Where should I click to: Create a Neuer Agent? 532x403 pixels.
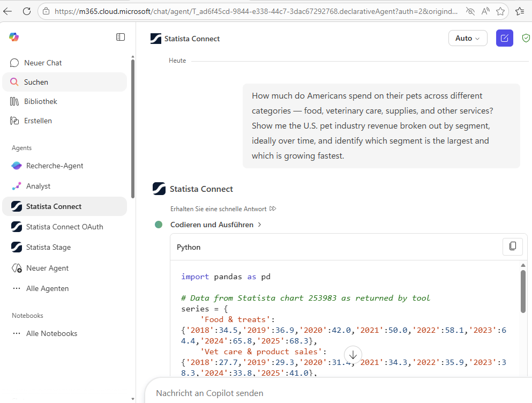[64, 268]
